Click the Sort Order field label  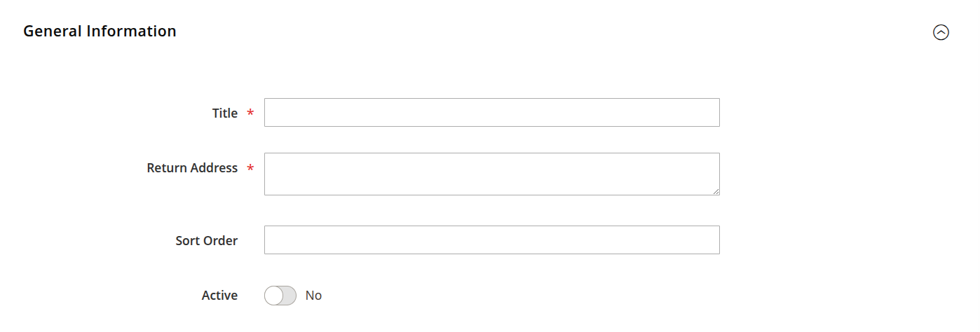(206, 241)
